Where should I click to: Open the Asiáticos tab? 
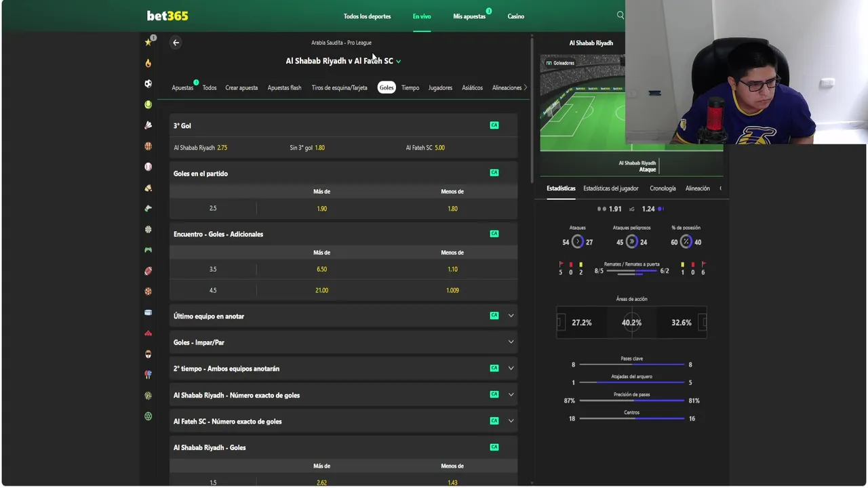[x=473, y=87]
